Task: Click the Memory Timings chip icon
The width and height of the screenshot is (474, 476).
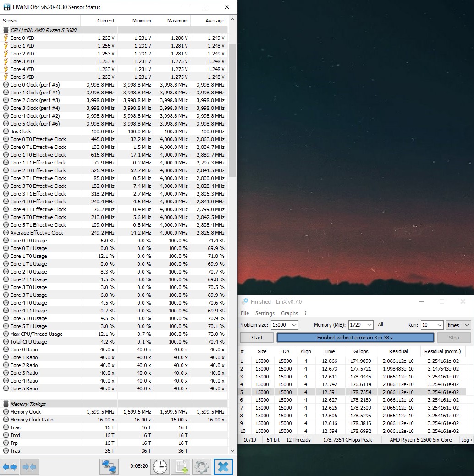Action: pos(6,404)
